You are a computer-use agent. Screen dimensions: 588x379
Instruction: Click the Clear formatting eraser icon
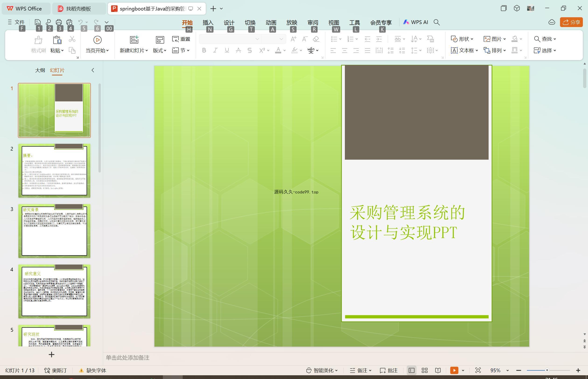point(316,39)
